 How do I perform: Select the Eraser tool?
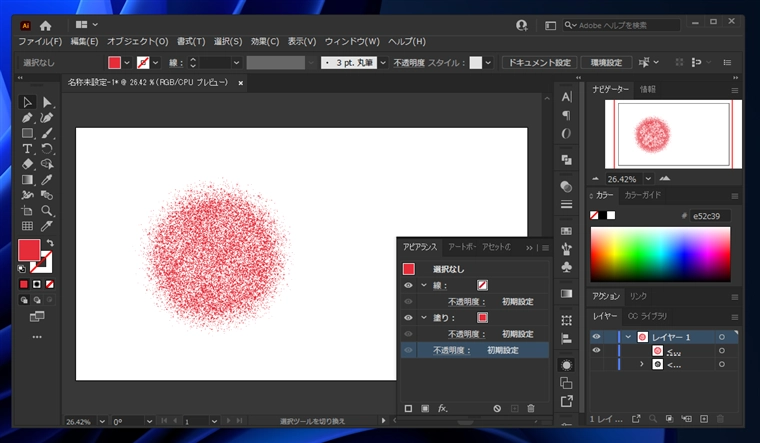pos(27,164)
